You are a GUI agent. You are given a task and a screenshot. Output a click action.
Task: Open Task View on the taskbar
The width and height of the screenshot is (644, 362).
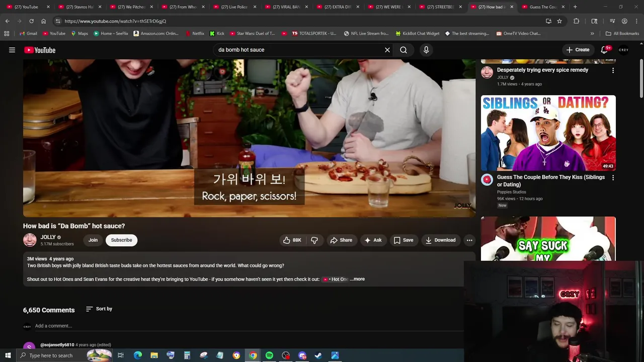[x=121, y=355]
